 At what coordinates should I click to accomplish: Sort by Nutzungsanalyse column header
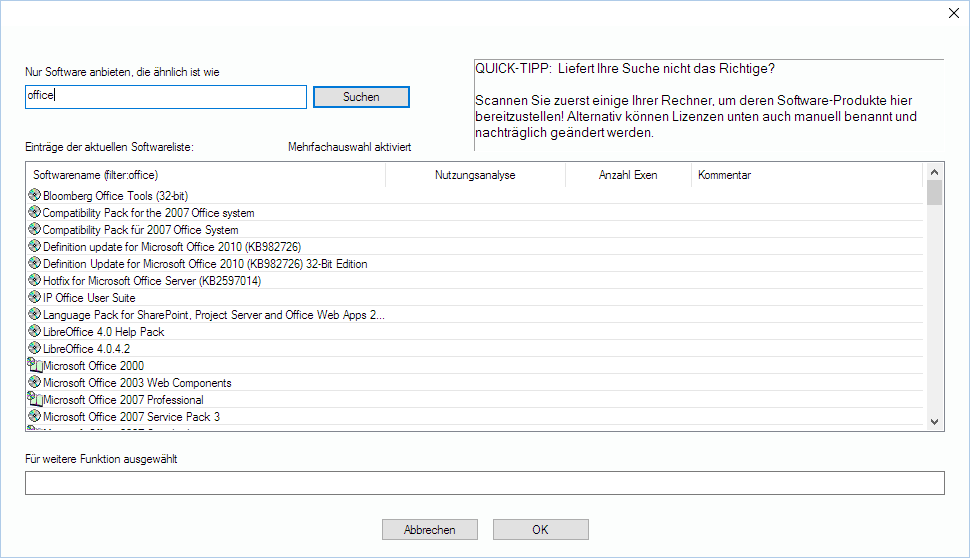475,175
